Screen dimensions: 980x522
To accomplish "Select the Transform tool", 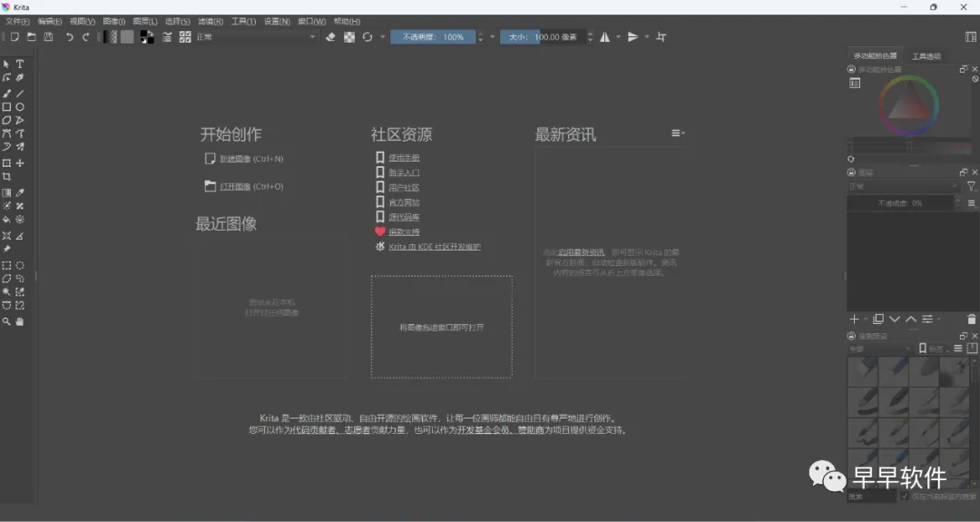I will click(7, 163).
